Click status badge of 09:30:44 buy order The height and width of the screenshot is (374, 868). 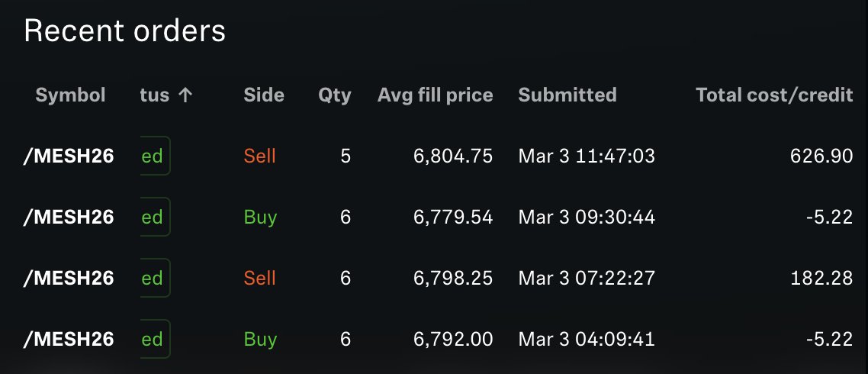(x=155, y=218)
